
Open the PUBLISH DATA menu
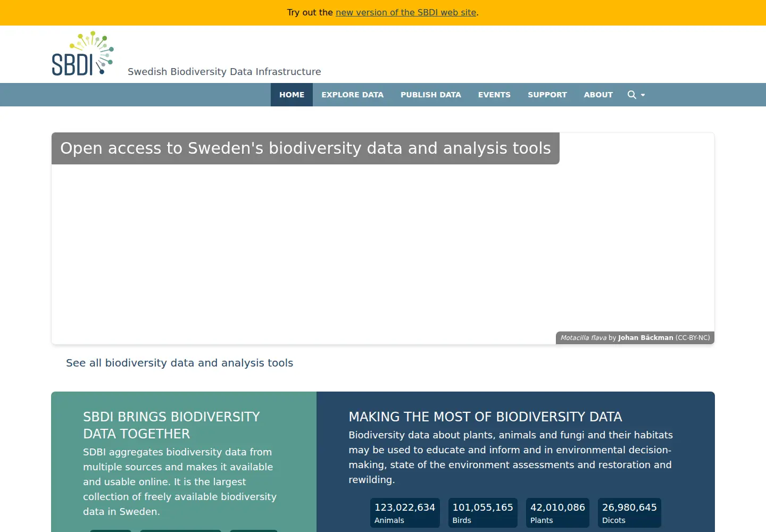[431, 95]
